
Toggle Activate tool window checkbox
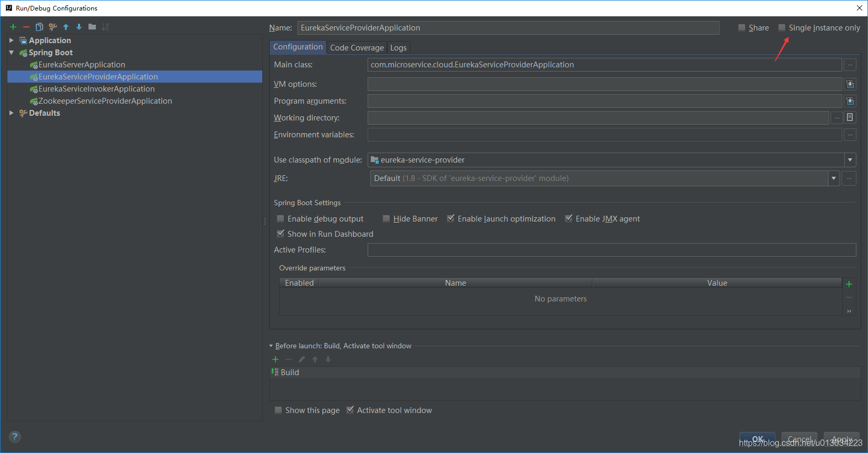tap(350, 410)
